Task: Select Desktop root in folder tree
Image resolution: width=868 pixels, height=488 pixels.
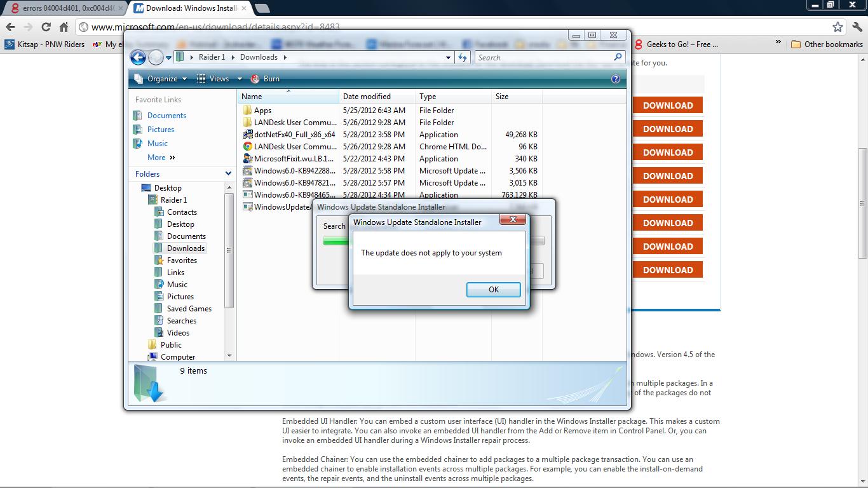Action: [168, 188]
